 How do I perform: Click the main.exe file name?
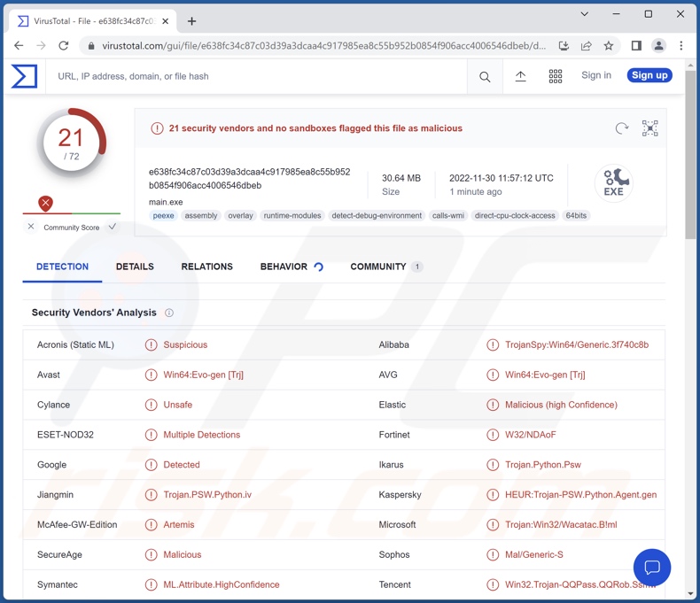coord(166,202)
